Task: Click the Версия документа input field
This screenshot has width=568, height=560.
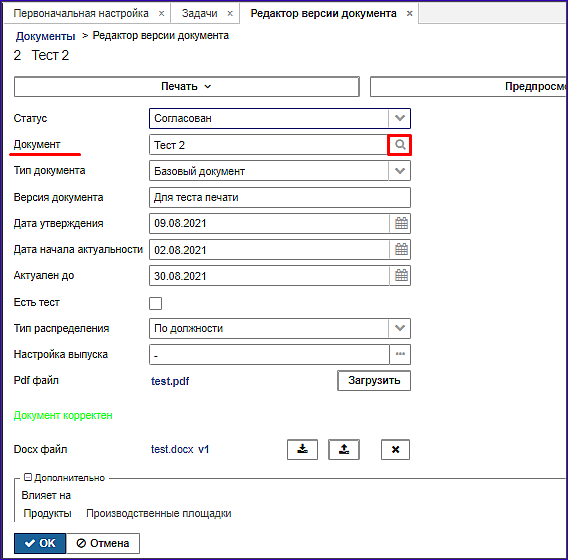Action: (280, 197)
